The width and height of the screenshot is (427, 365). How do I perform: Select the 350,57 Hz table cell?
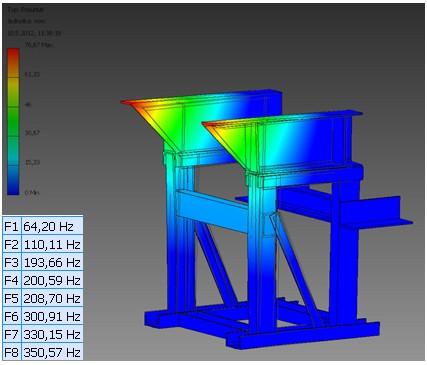(x=52, y=352)
